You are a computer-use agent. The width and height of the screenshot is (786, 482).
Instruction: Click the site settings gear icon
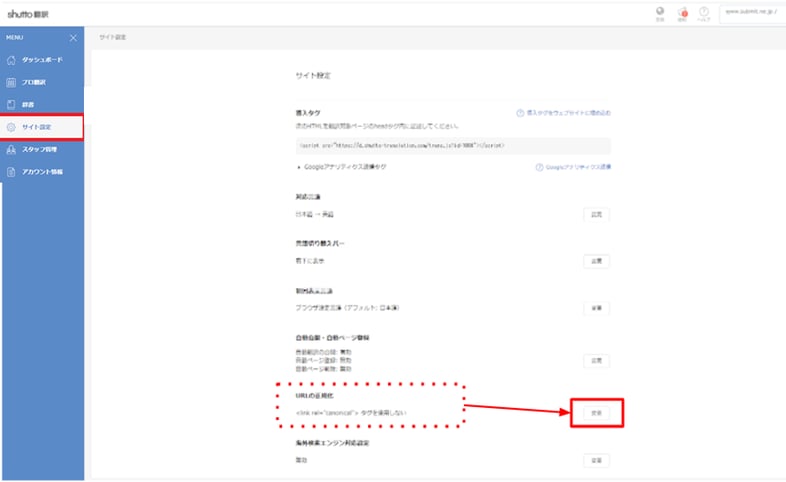click(11, 127)
